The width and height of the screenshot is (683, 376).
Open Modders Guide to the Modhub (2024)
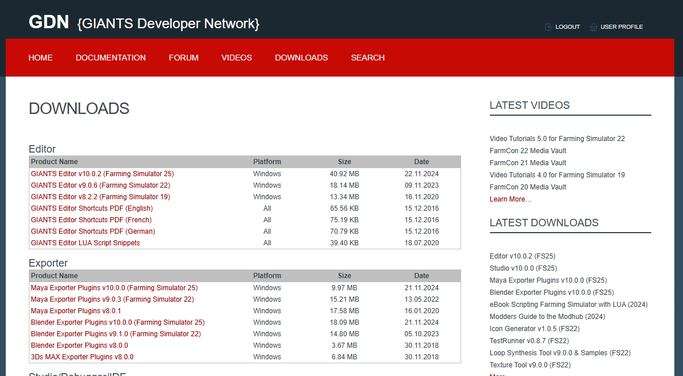[548, 317]
